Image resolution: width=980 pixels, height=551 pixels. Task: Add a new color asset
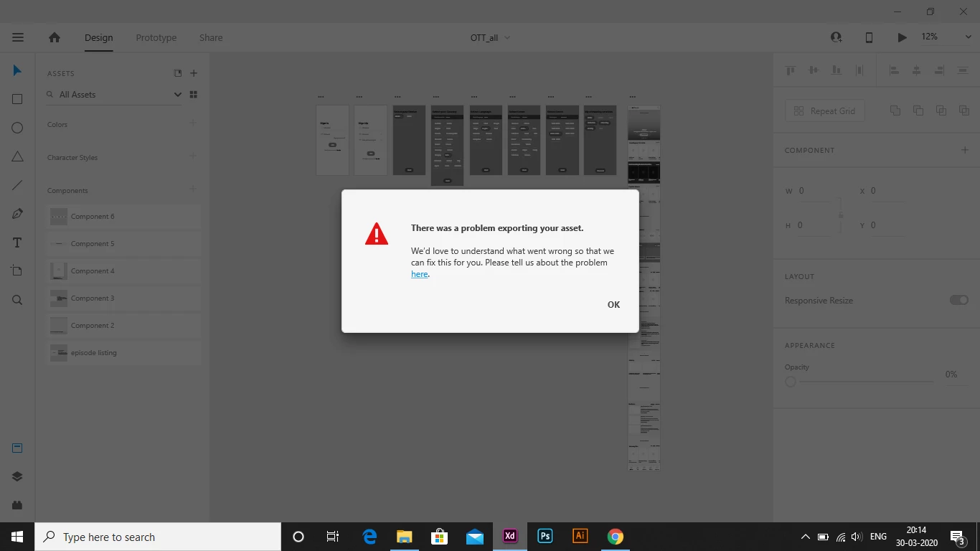(193, 123)
